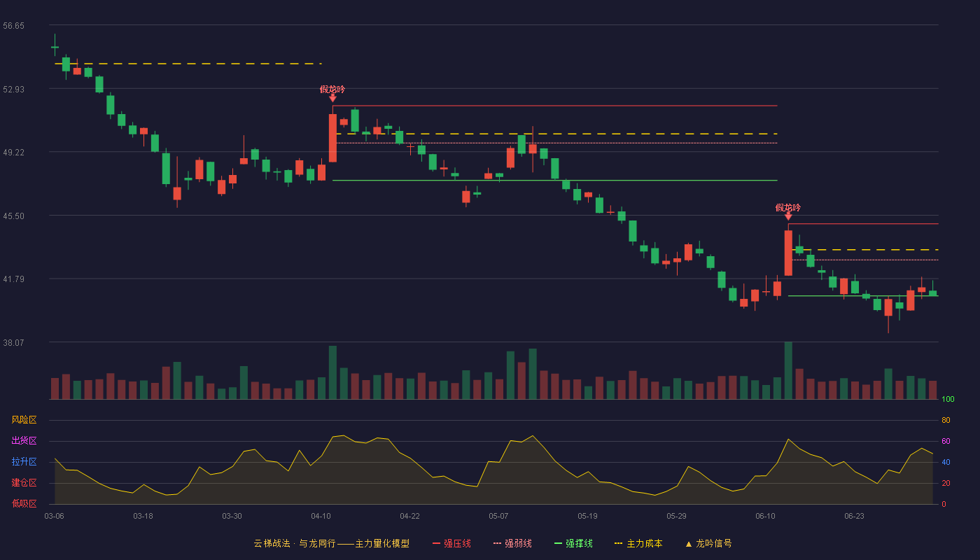Select the 低吸区 zone label
Viewport: 980px width, 560px height.
point(24,504)
